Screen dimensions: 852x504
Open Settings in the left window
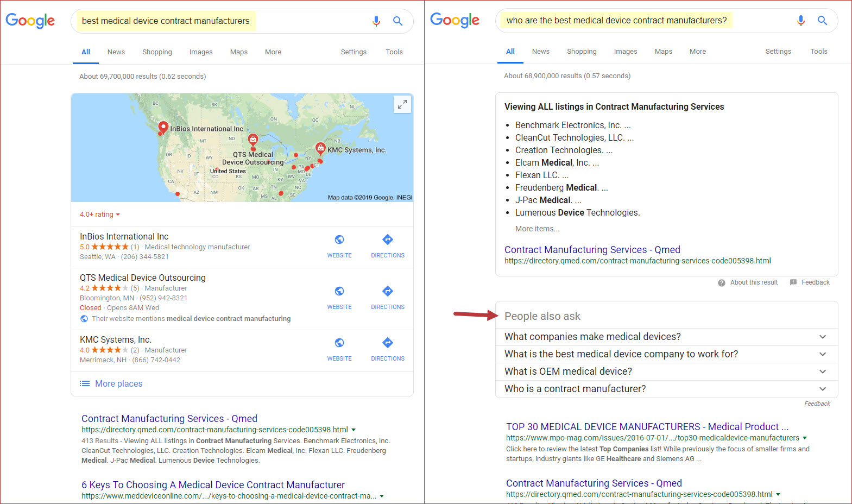click(x=354, y=52)
